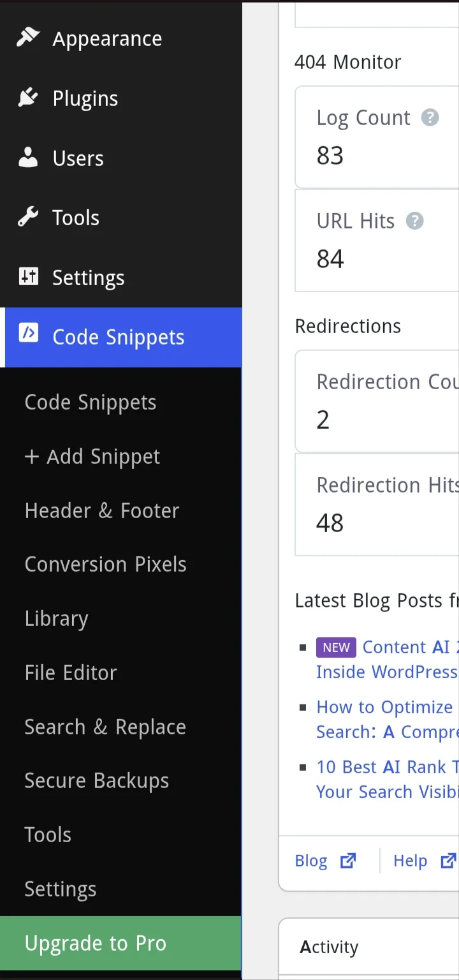Click the URL Hits label
Viewport: 459px width, 980px height.
356,221
